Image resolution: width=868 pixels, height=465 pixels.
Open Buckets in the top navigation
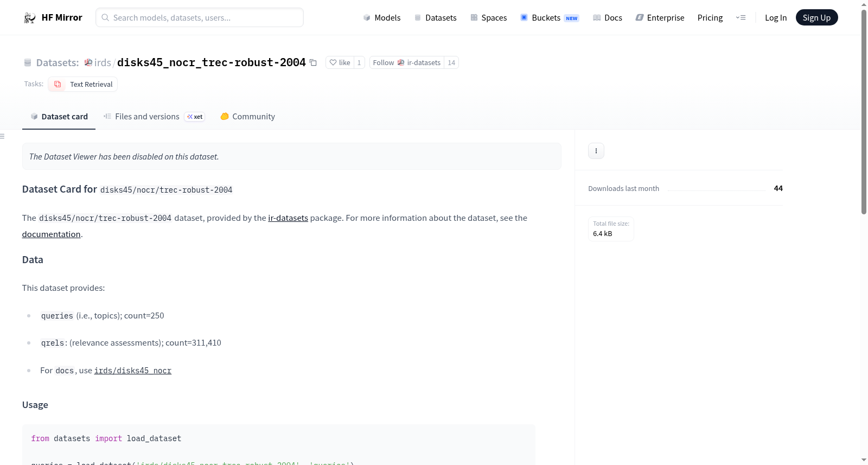[x=550, y=18]
